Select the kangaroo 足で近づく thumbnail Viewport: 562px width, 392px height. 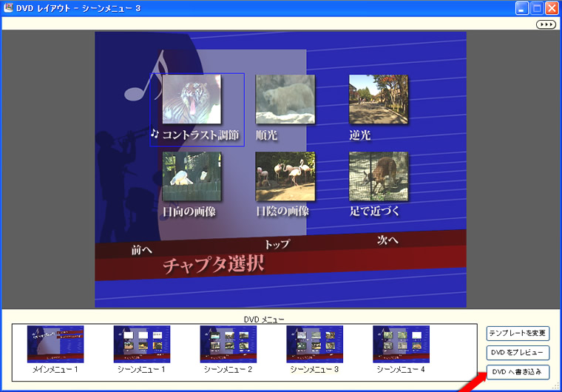point(378,177)
